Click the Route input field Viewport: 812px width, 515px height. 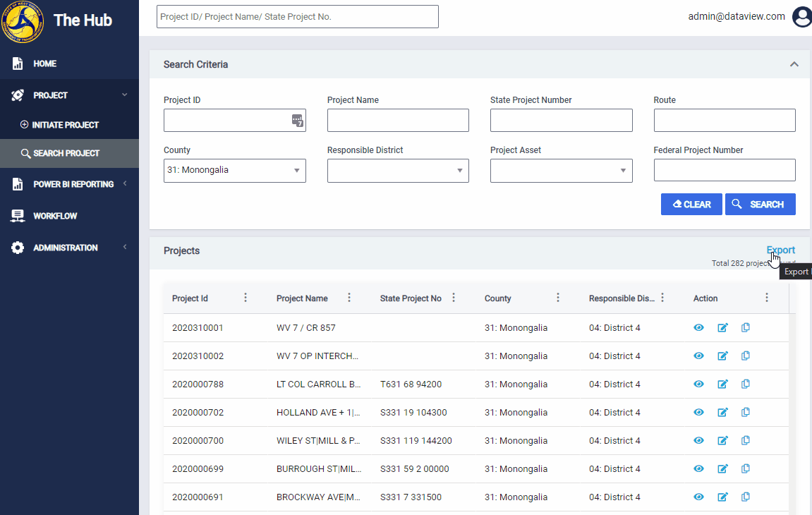(x=725, y=120)
